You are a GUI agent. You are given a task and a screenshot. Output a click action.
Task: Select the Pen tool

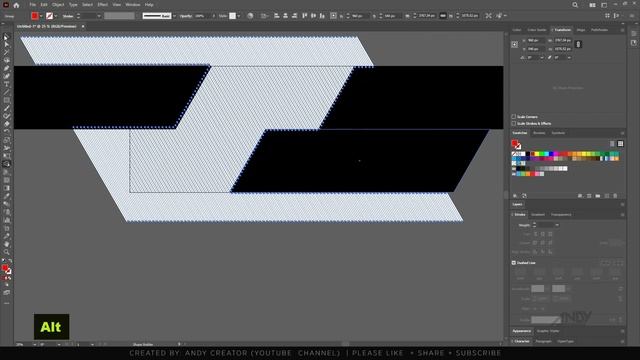point(6,68)
